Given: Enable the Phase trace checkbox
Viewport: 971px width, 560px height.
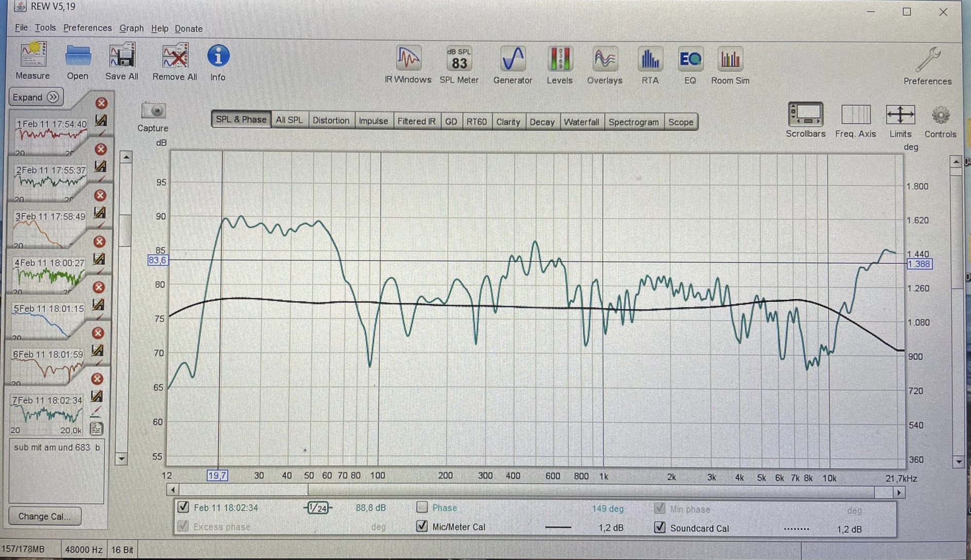Looking at the screenshot, I should pyautogui.click(x=422, y=507).
